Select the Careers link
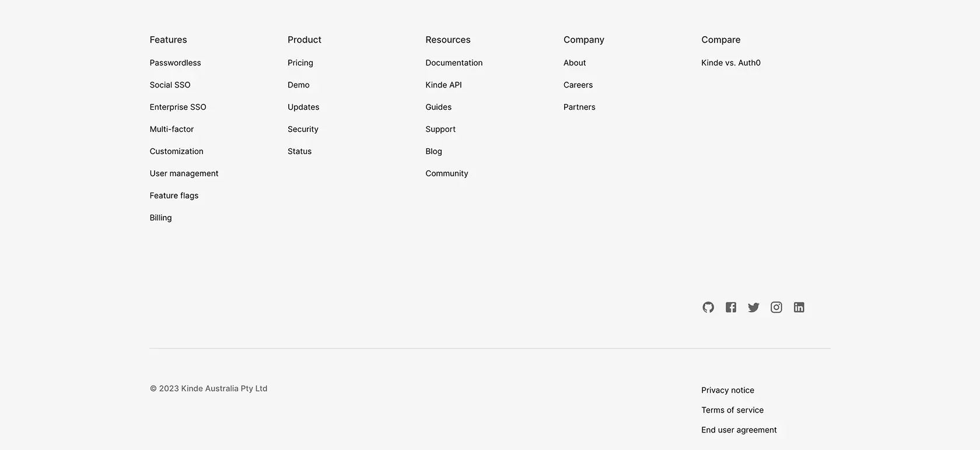The image size is (980, 450). click(x=578, y=85)
